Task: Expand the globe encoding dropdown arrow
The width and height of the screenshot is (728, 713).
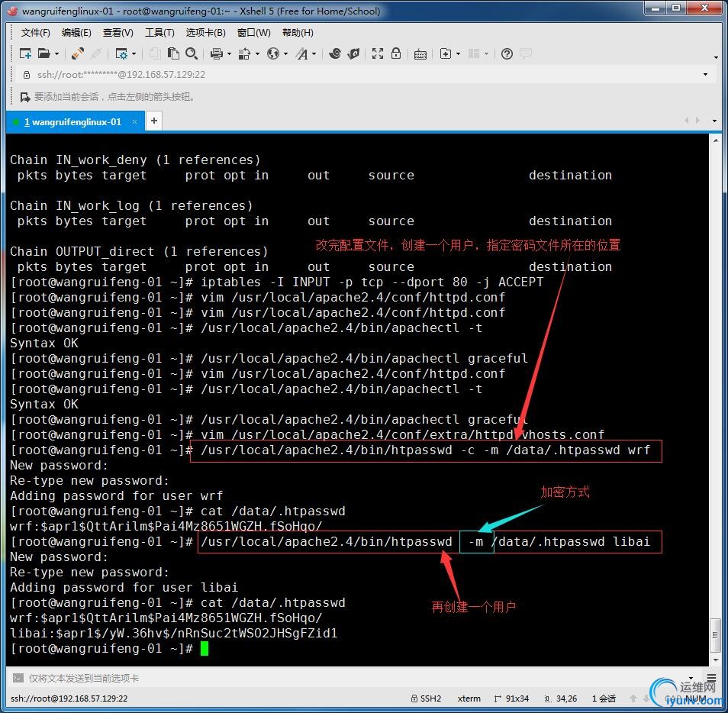Action: (x=285, y=54)
